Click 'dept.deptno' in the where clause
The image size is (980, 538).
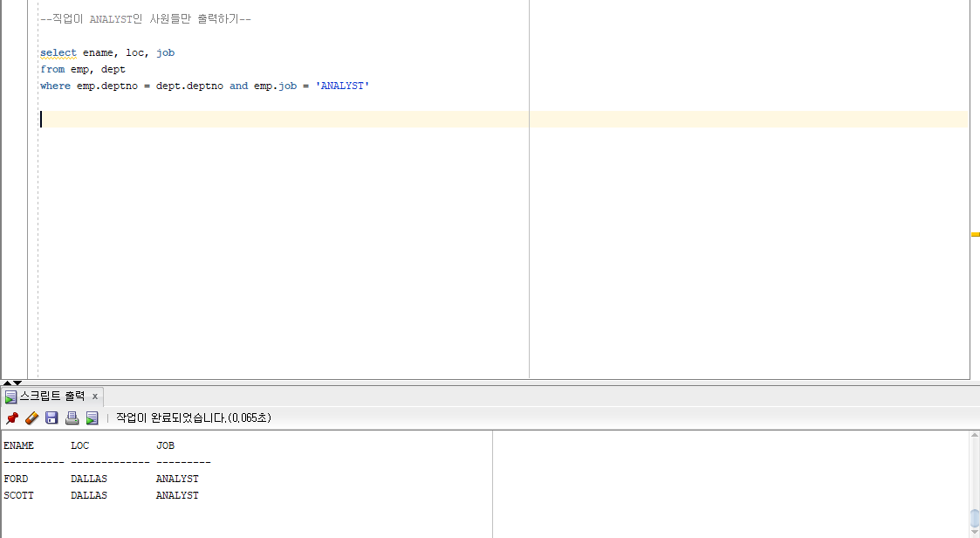tap(189, 86)
